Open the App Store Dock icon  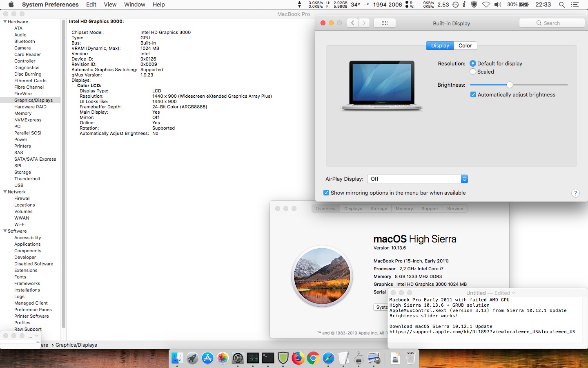point(207,358)
